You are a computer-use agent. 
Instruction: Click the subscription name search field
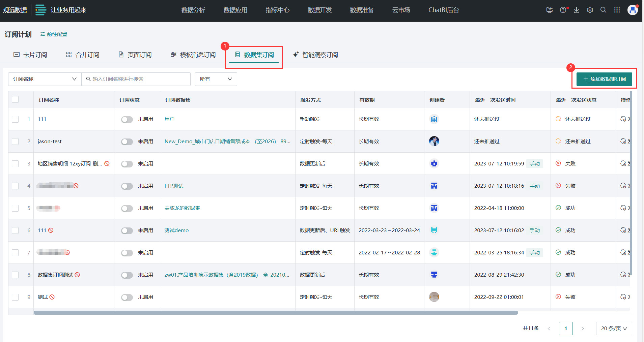click(x=138, y=79)
